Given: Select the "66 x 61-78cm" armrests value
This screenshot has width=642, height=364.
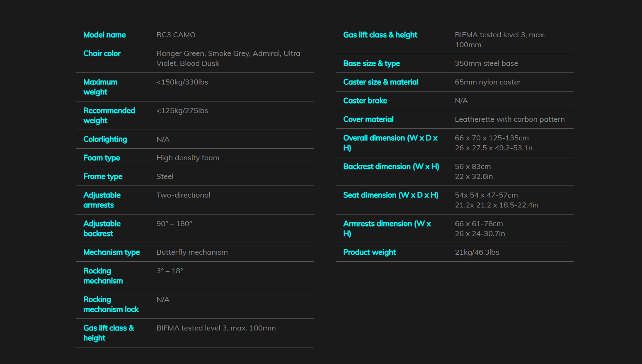Looking at the screenshot, I should click(479, 224).
